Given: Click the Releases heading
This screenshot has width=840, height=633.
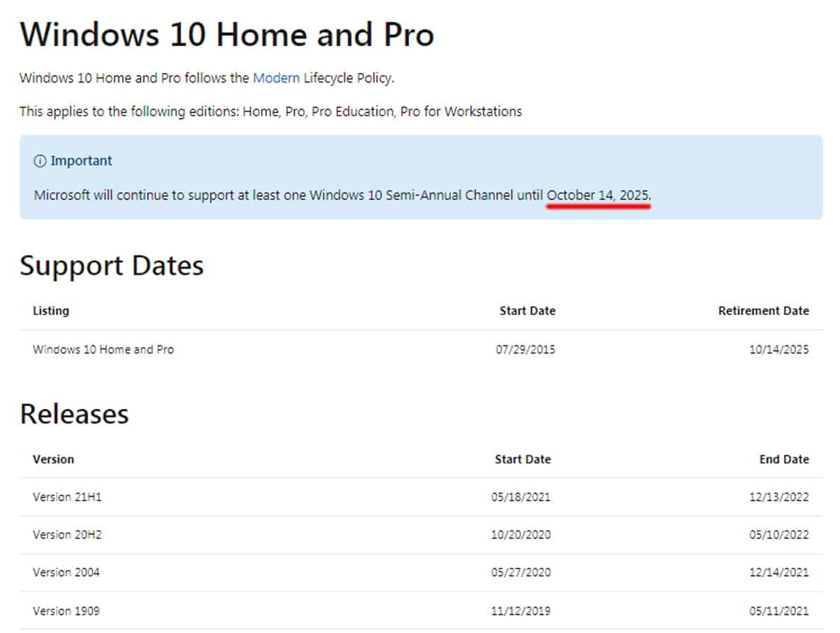Looking at the screenshot, I should click(x=74, y=414).
